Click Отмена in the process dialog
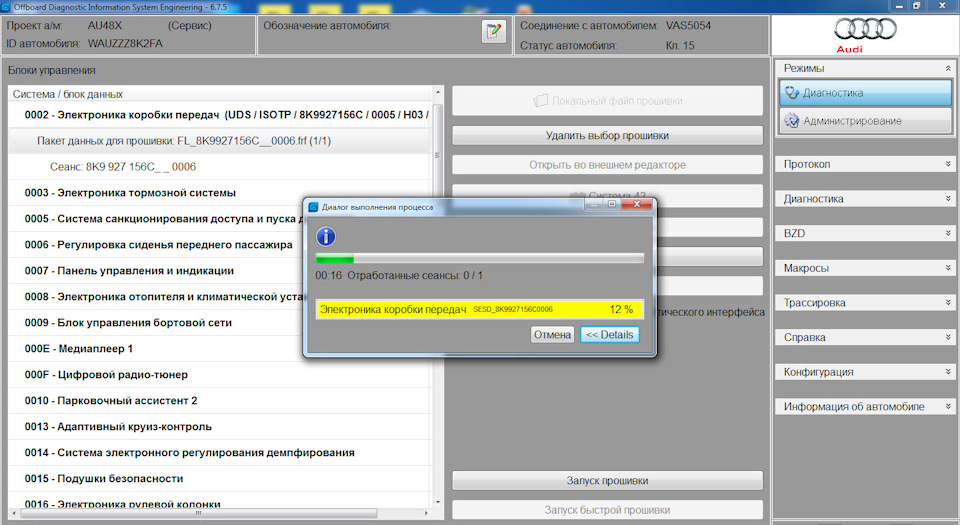The width and height of the screenshot is (960, 525). (x=552, y=335)
